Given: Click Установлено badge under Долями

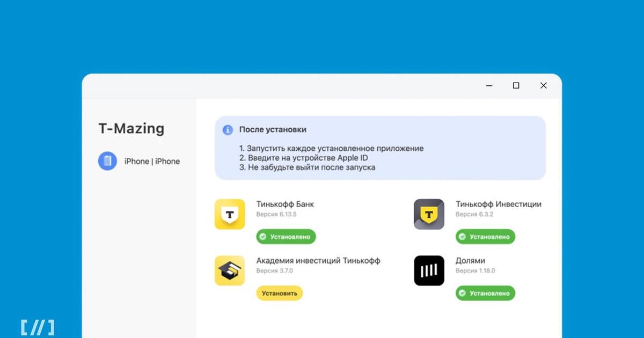Looking at the screenshot, I should pyautogui.click(x=485, y=293).
